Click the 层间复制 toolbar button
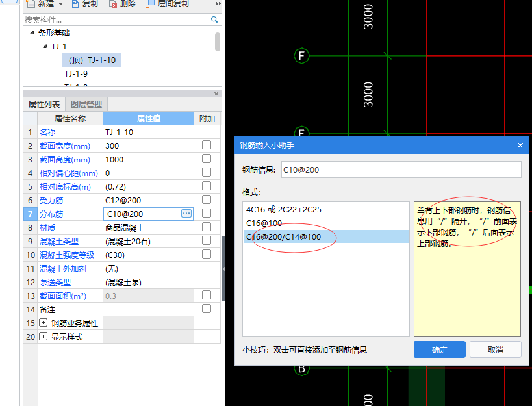The height and width of the screenshot is (406, 532). (166, 4)
